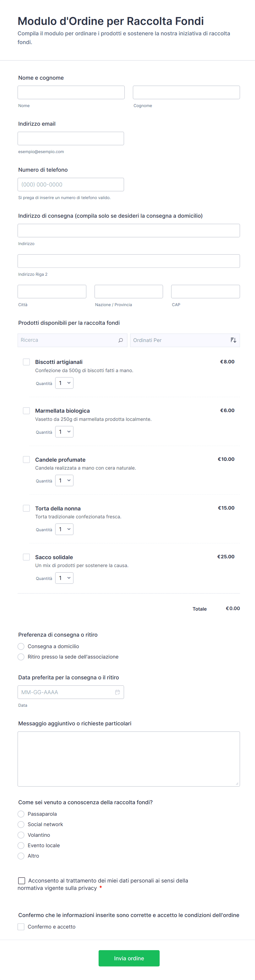This screenshot has height=980, width=255.
Task: Tick the Biscotti artigianali checkbox
Action: 26,362
